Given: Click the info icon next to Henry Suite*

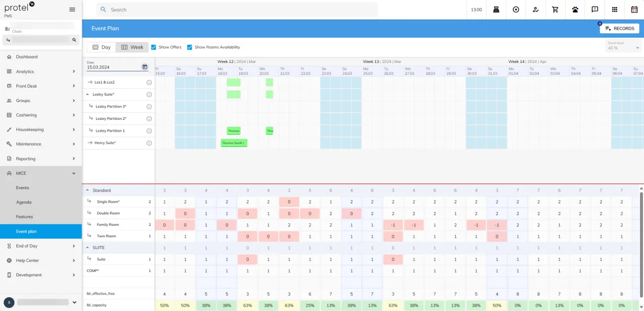Looking at the screenshot, I should (x=149, y=143).
